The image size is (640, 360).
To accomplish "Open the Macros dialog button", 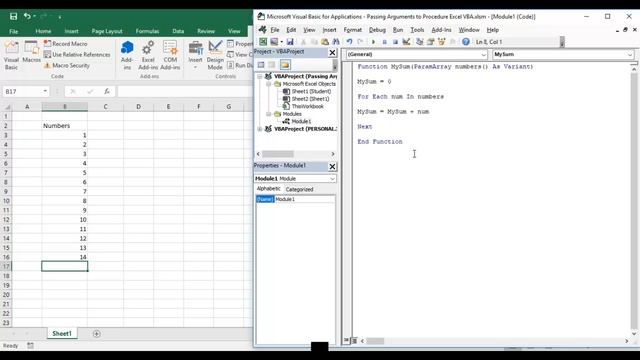I will [x=31, y=52].
